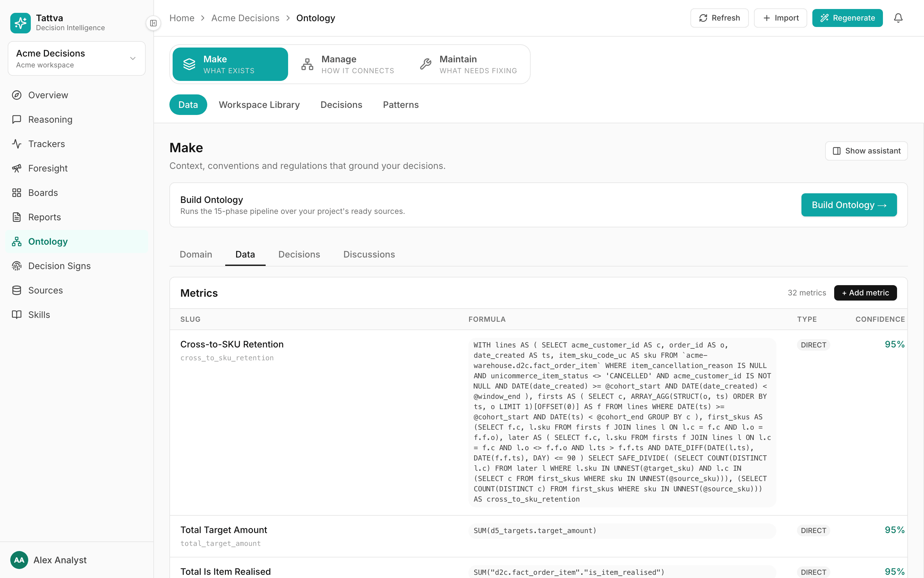Go to Acme Decisions in breadcrumb
This screenshot has height=578, width=924.
pos(245,18)
